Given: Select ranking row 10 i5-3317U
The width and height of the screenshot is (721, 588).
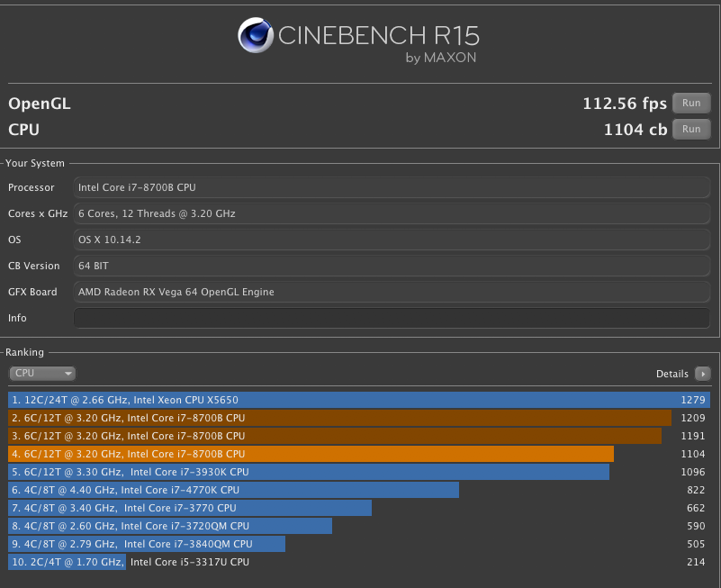Looking at the screenshot, I should pyautogui.click(x=359, y=562).
